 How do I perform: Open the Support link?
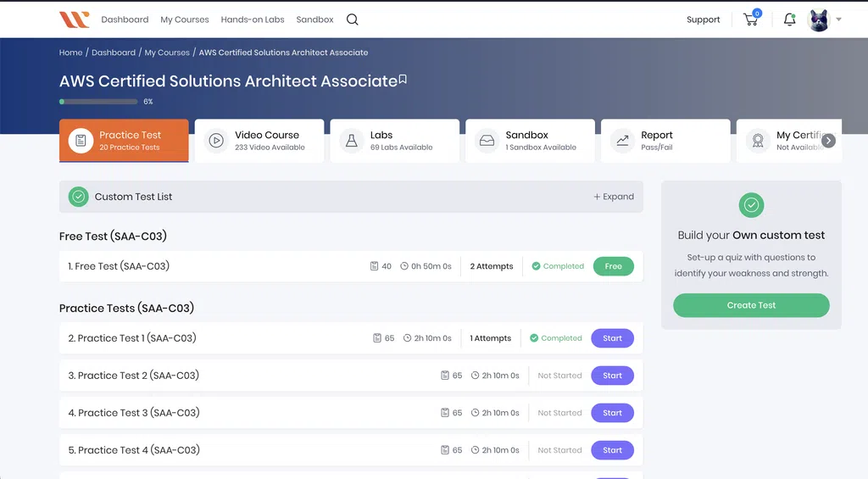[703, 19]
